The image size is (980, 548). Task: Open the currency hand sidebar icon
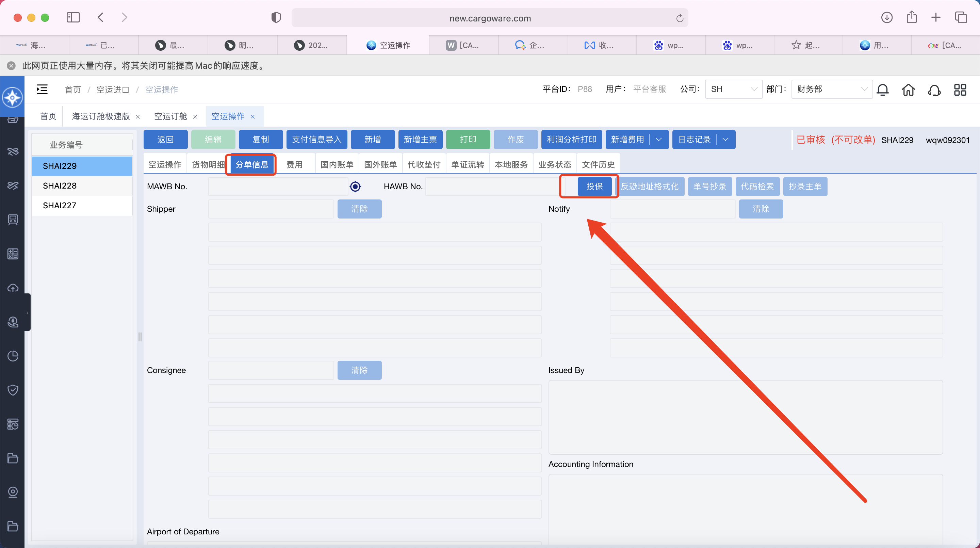(x=13, y=322)
